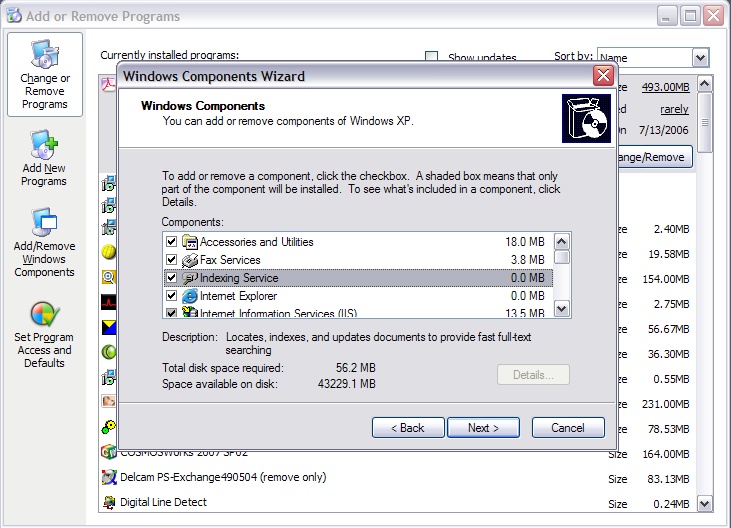Select the Fax Services row text
731x528 pixels.
[230, 260]
